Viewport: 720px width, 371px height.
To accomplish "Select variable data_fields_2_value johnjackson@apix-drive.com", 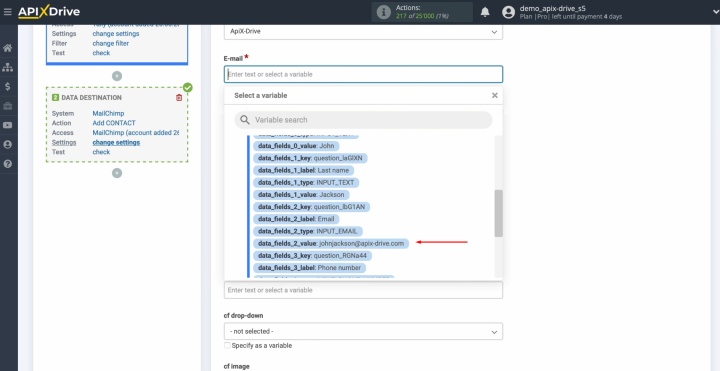I will point(331,243).
